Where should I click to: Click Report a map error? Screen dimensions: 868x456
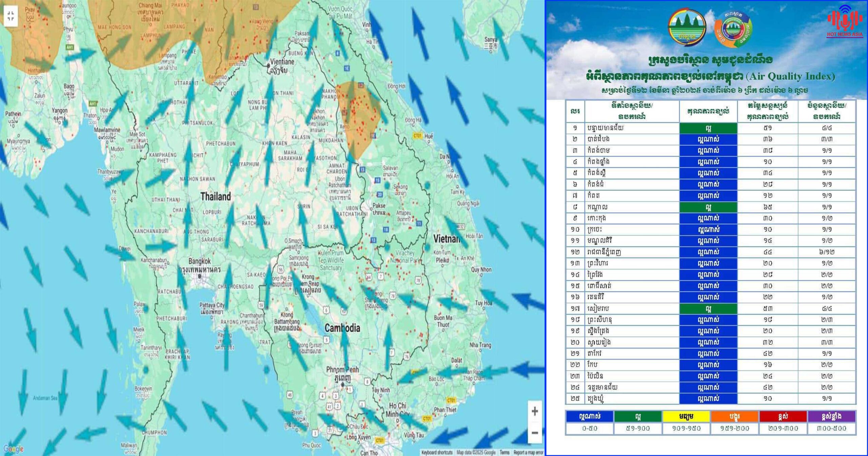coord(528,452)
